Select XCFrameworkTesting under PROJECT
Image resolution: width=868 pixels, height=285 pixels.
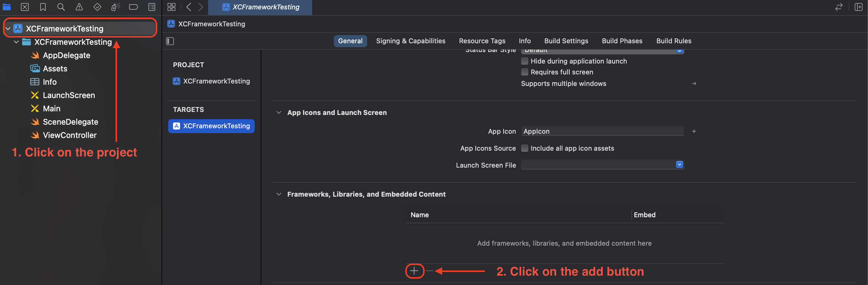pos(212,81)
